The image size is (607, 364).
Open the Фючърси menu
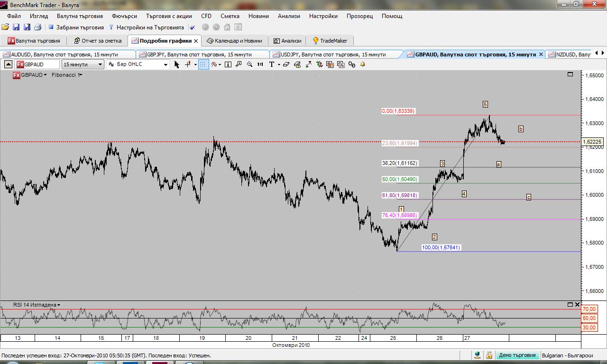click(124, 16)
